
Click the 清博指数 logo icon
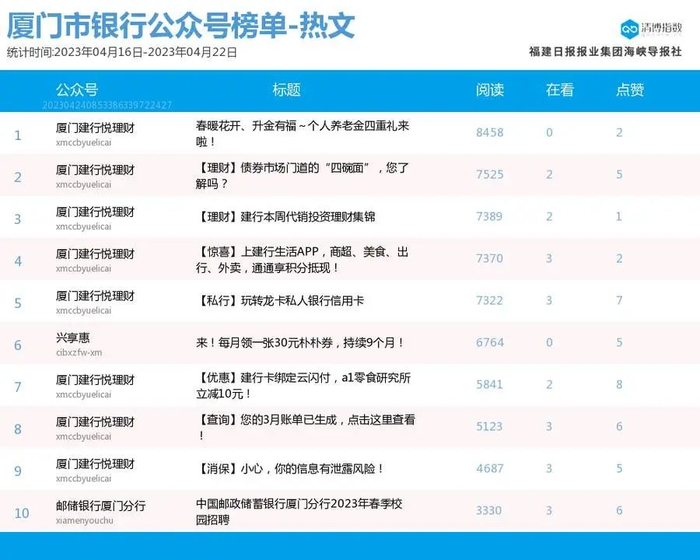pos(629,29)
